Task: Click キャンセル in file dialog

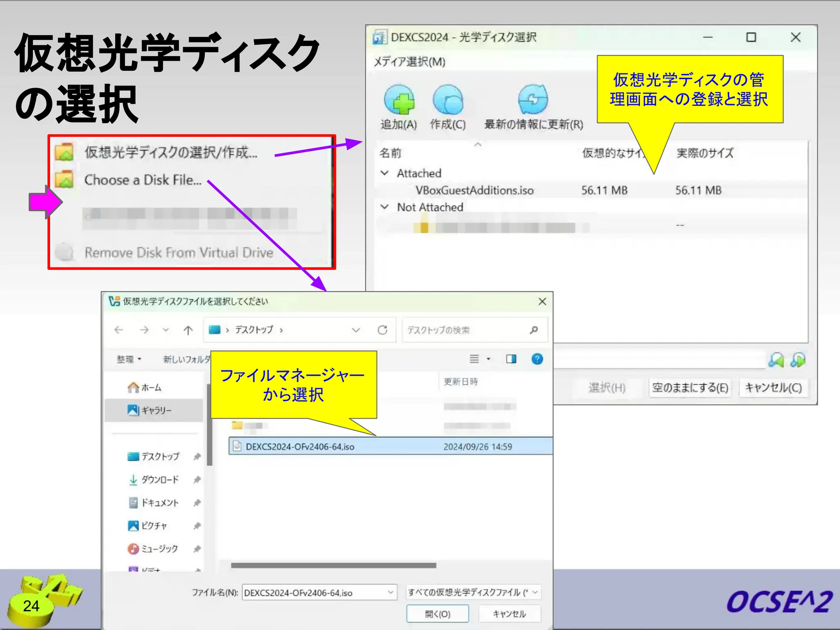Action: 509,614
